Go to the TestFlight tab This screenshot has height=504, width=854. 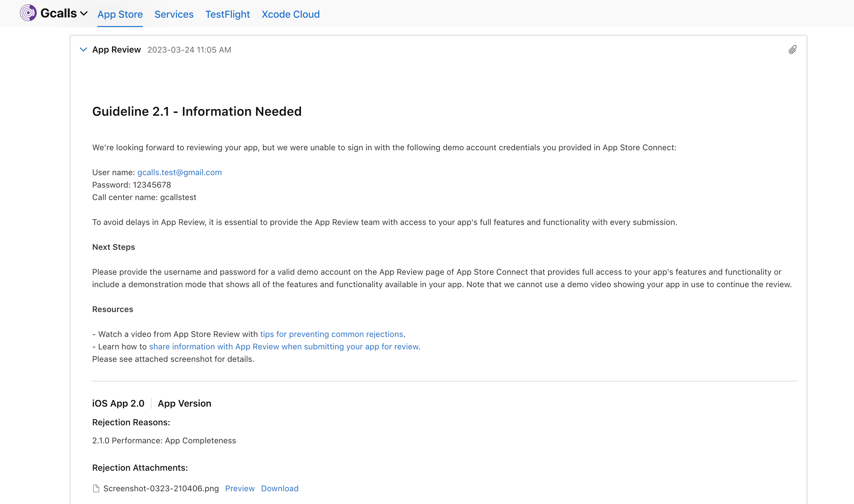[x=227, y=14]
